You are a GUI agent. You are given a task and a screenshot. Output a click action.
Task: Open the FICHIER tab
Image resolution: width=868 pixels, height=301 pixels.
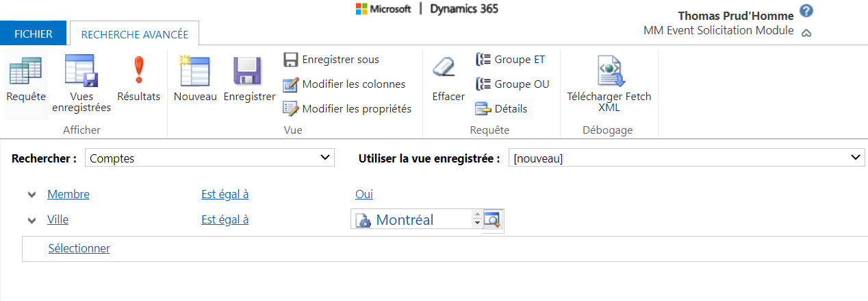33,34
